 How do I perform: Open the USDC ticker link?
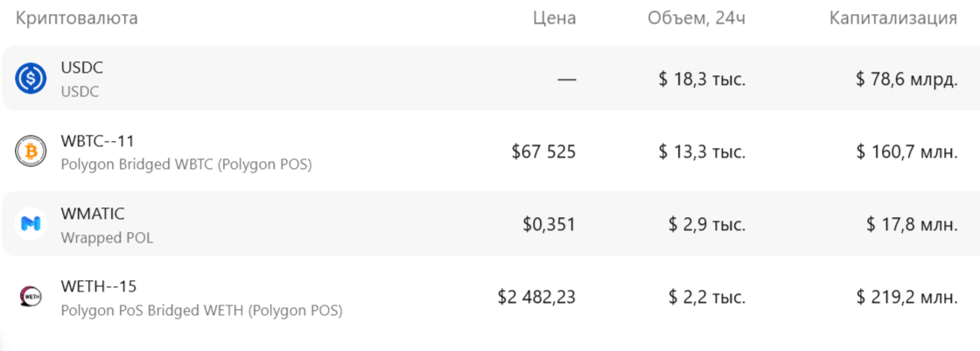tap(82, 67)
